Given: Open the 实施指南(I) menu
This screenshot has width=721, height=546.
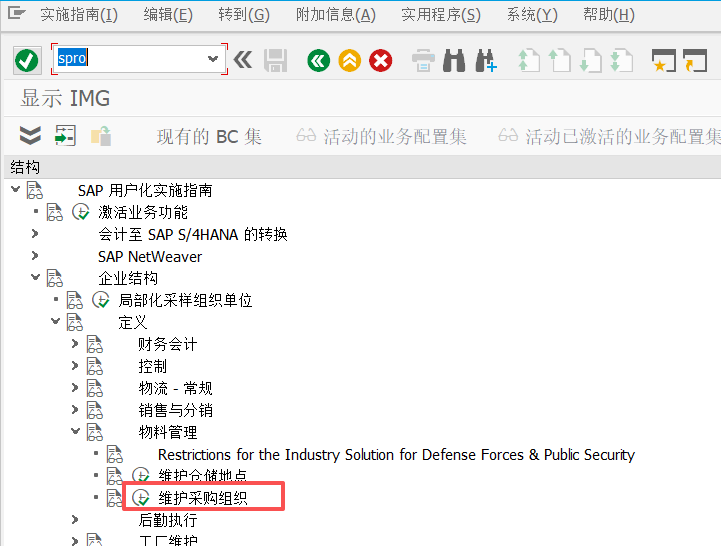Looking at the screenshot, I should coord(79,15).
